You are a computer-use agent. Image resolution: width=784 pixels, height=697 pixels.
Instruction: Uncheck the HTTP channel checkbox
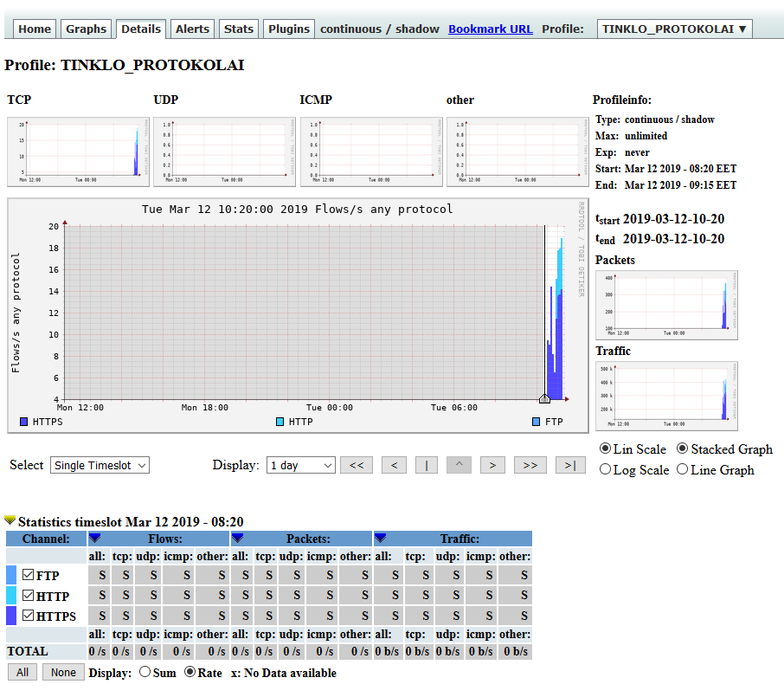coord(28,595)
